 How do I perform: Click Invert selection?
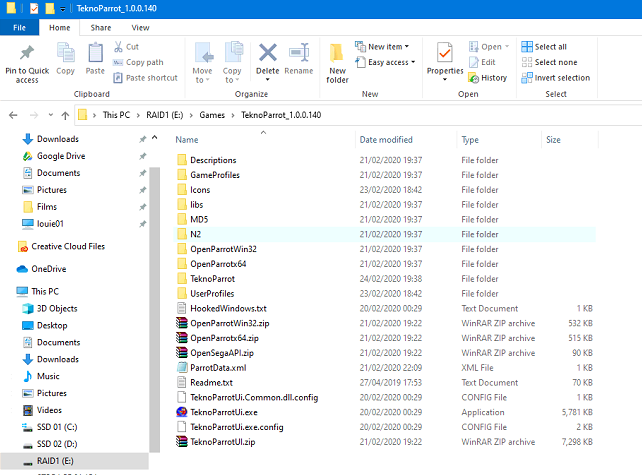pos(556,78)
